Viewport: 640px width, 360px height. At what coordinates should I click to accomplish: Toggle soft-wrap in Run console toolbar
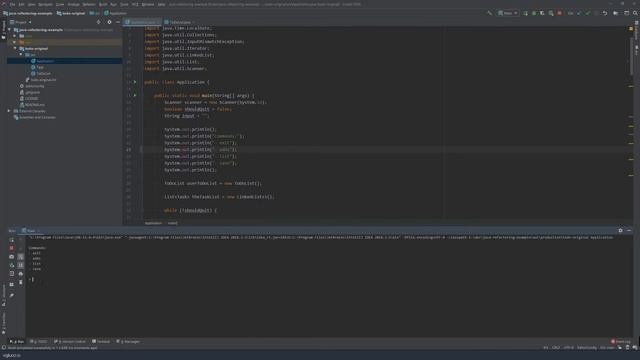(x=21, y=257)
